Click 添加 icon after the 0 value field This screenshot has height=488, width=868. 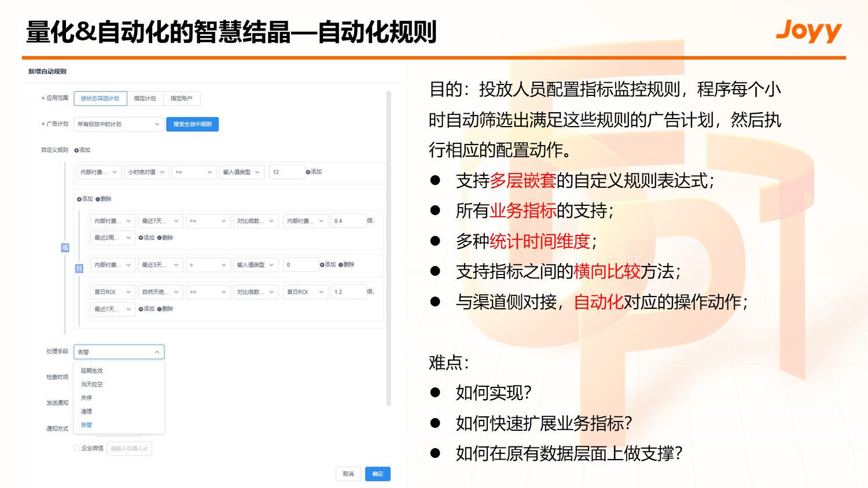(x=322, y=265)
